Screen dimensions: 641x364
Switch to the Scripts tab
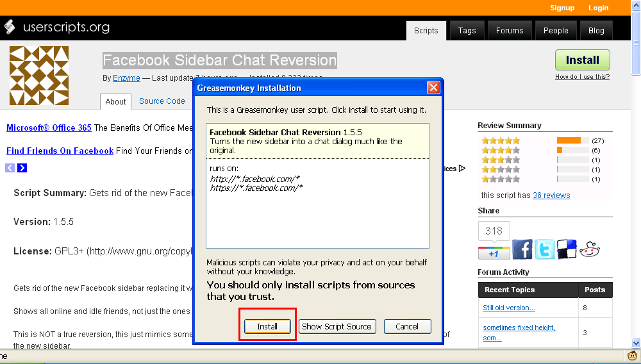(426, 31)
